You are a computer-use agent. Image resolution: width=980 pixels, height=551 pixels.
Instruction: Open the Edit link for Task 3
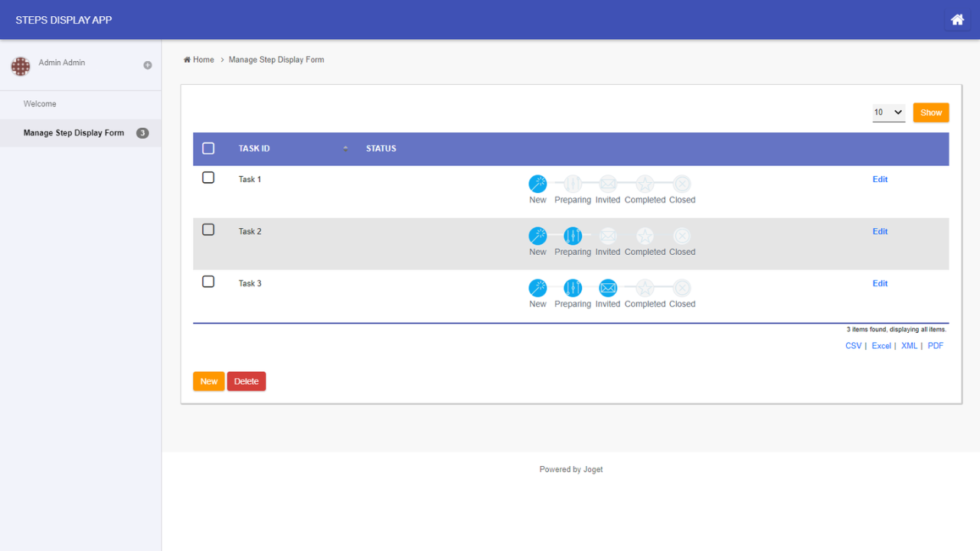tap(880, 283)
